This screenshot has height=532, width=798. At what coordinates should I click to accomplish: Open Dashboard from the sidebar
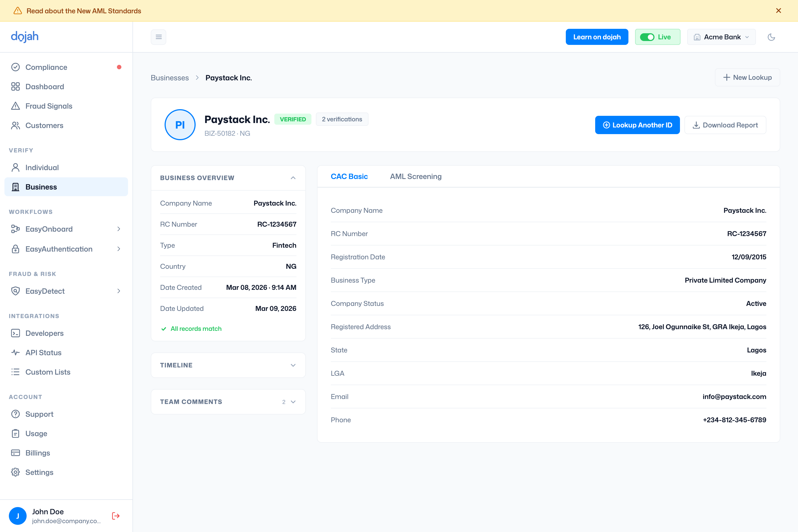[x=66, y=86]
